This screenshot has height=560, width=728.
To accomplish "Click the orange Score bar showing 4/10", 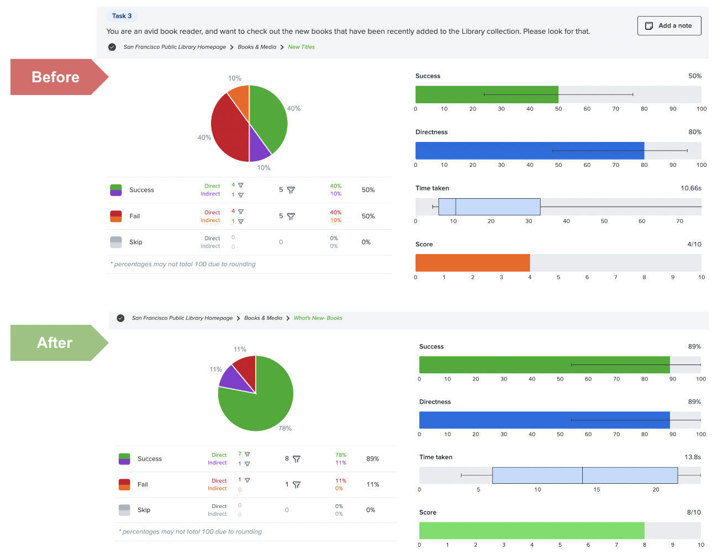I will (472, 262).
